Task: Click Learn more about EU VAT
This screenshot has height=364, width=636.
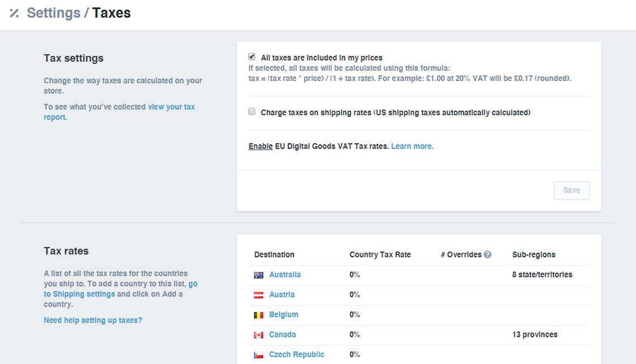Action: tap(412, 146)
